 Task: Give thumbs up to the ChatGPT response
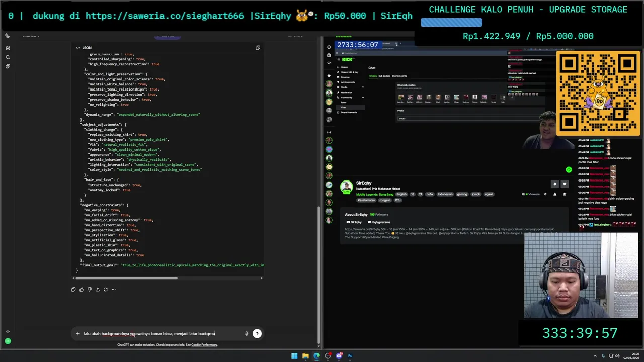pos(82,289)
